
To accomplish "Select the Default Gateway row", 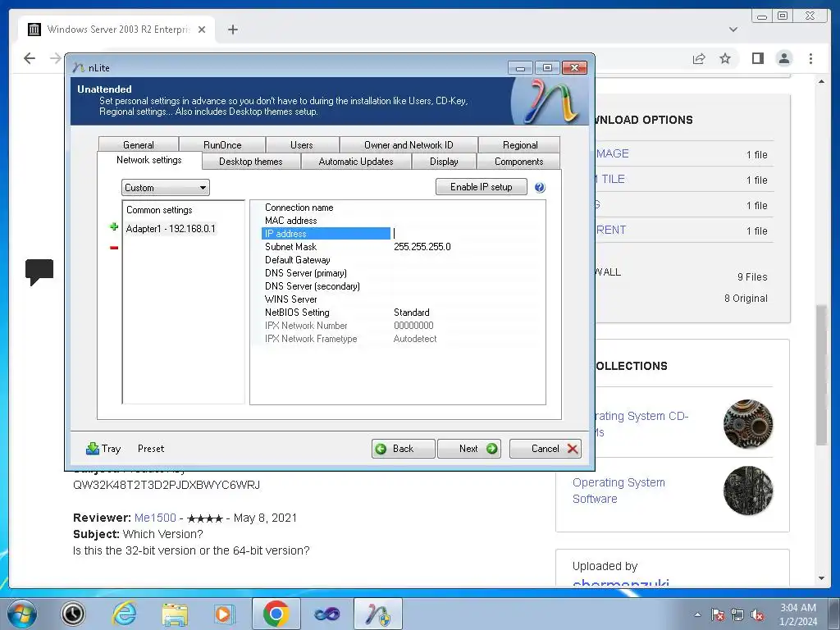I will tap(402, 260).
